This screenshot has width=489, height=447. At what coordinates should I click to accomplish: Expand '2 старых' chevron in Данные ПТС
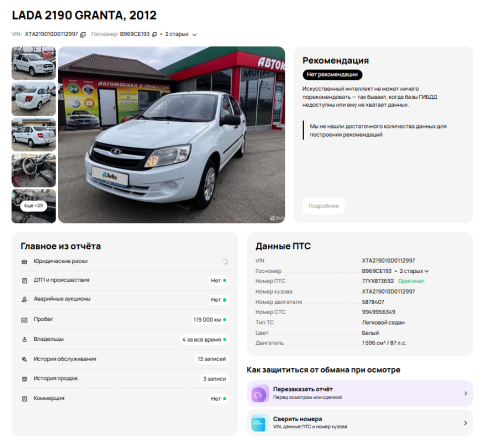427,271
